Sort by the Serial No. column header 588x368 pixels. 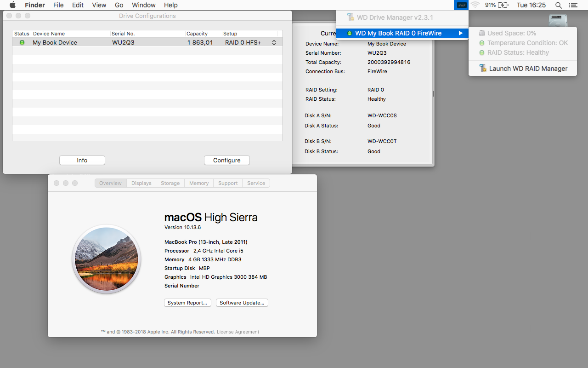tap(147, 34)
